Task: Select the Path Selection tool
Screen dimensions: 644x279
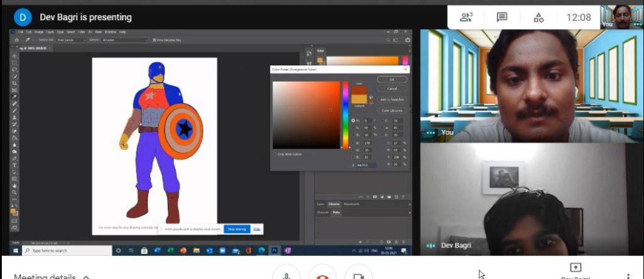Action: coord(14,172)
